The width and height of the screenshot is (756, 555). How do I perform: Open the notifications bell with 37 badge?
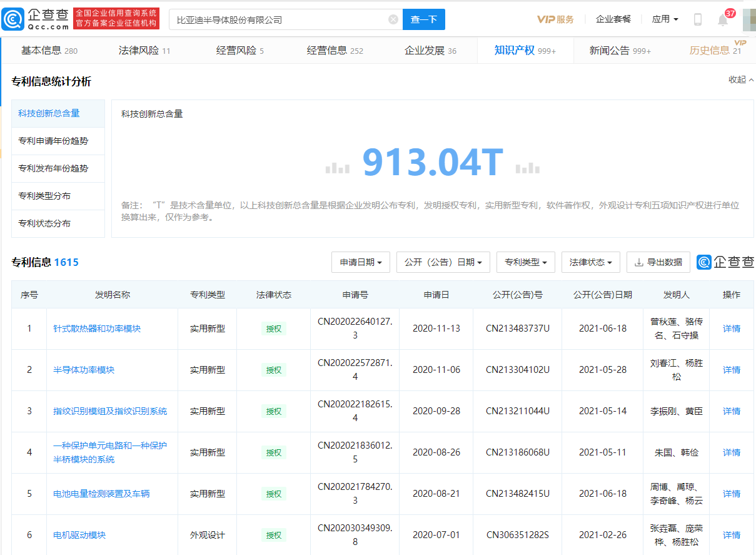(x=723, y=19)
